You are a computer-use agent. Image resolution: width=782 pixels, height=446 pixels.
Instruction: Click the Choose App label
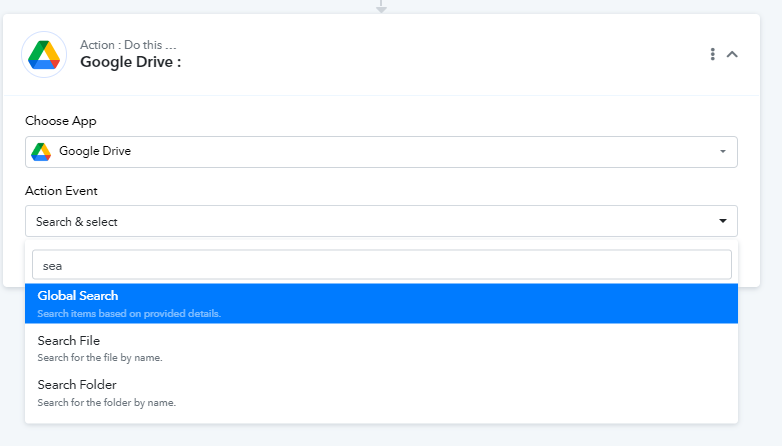[x=61, y=121]
